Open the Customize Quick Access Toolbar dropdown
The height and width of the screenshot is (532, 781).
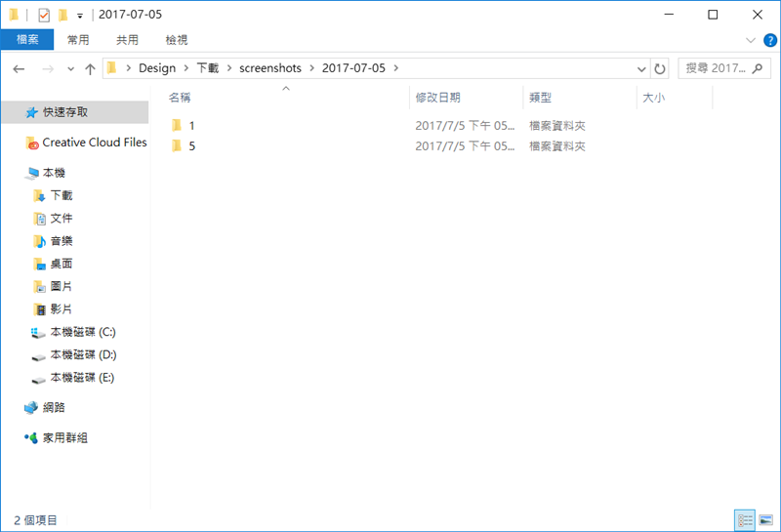pos(80,16)
